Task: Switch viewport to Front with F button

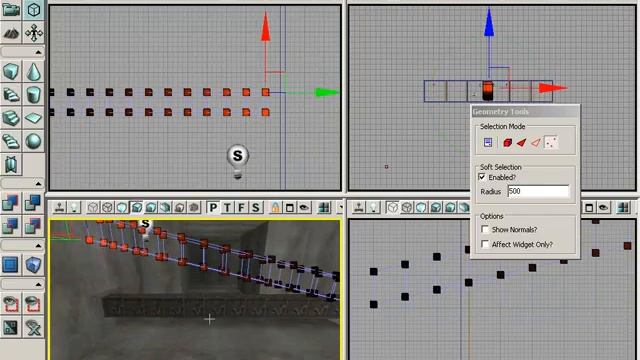Action: click(241, 207)
